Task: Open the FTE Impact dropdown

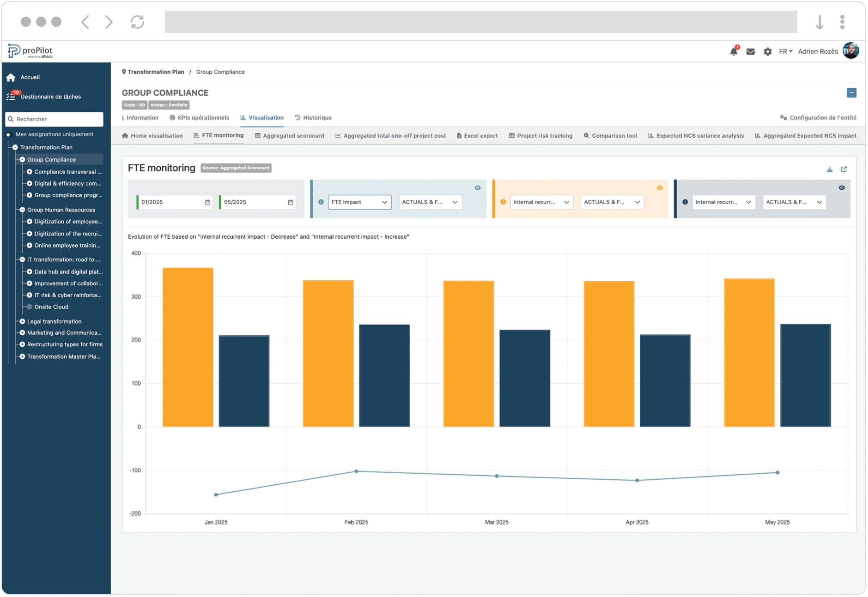Action: (x=359, y=202)
